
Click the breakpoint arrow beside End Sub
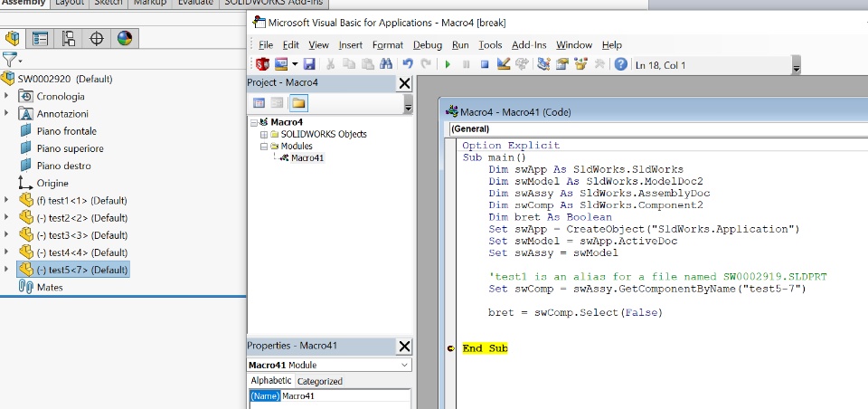pos(451,348)
